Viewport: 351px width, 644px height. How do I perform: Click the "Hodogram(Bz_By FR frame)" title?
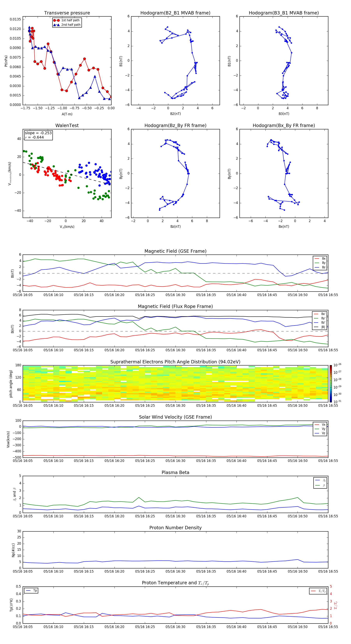point(175,125)
